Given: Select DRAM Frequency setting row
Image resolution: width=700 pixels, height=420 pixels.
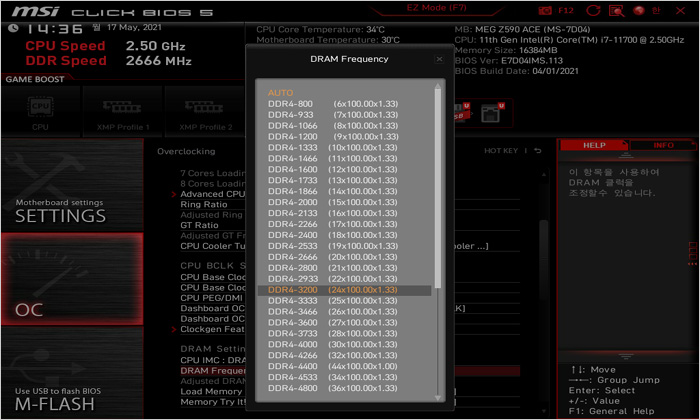Looking at the screenshot, I should (x=212, y=371).
